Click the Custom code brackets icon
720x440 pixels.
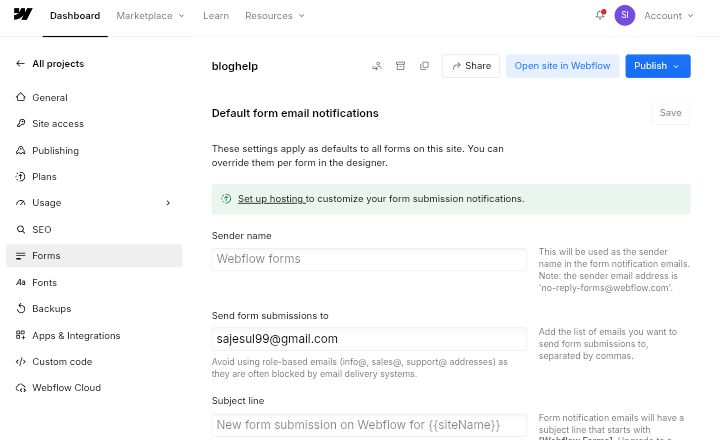pyautogui.click(x=21, y=361)
